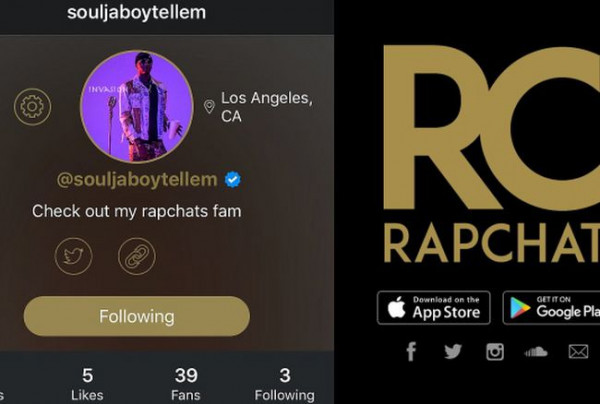The height and width of the screenshot is (404, 600).
Task: Select the Following count tab
Action: pyautogui.click(x=285, y=384)
